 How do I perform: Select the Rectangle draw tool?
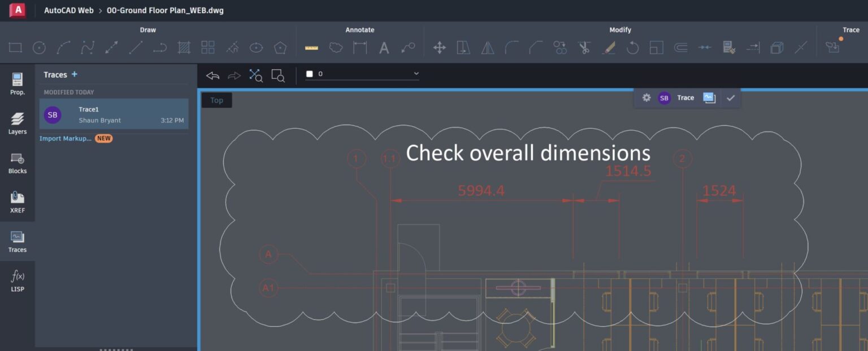pyautogui.click(x=15, y=47)
